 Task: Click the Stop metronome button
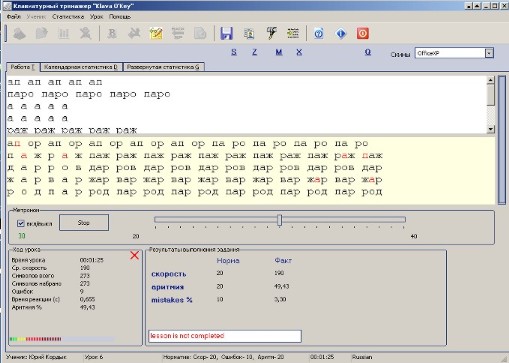[84, 222]
